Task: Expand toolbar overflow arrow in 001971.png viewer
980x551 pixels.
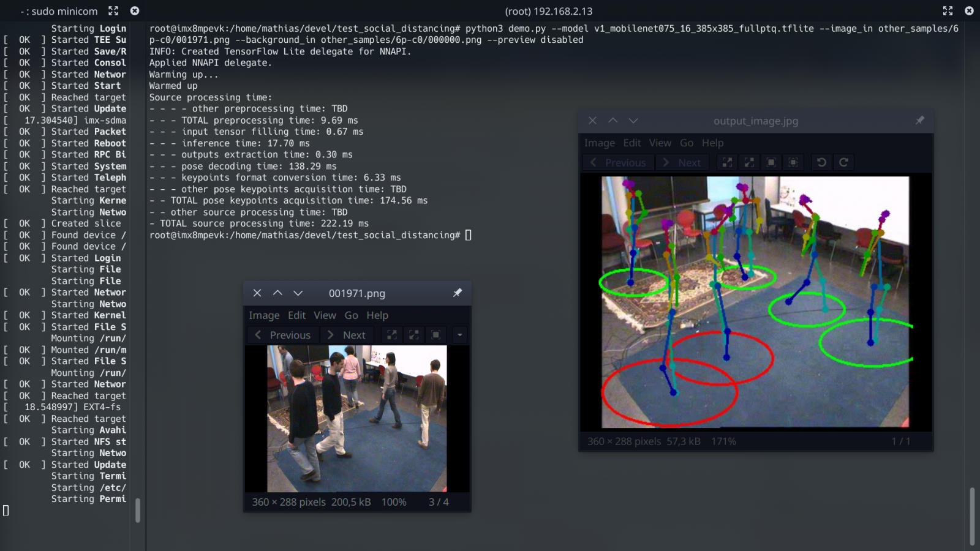Action: (x=459, y=335)
